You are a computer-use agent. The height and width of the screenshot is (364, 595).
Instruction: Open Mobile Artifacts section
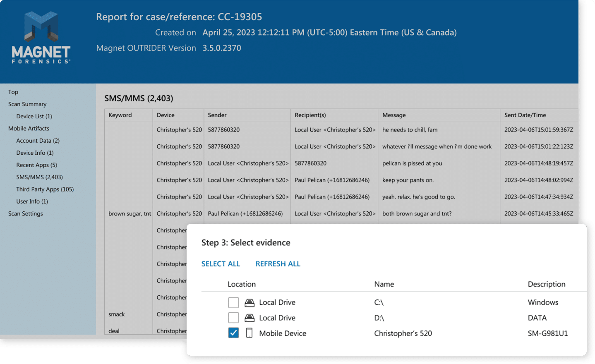click(x=29, y=129)
